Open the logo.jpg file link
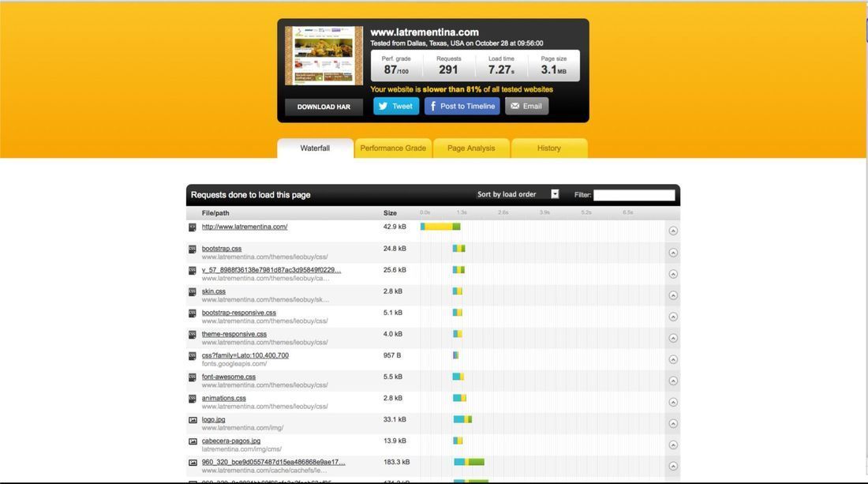 click(213, 420)
